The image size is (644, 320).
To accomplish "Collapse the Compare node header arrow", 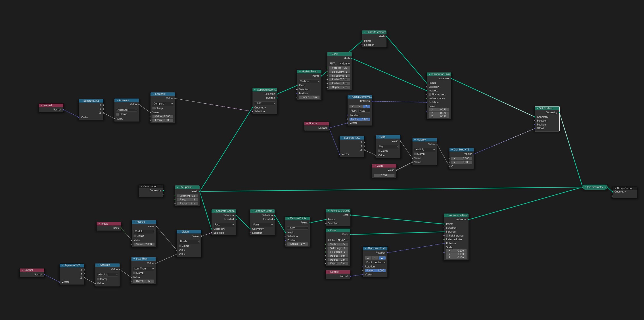I will tap(153, 94).
